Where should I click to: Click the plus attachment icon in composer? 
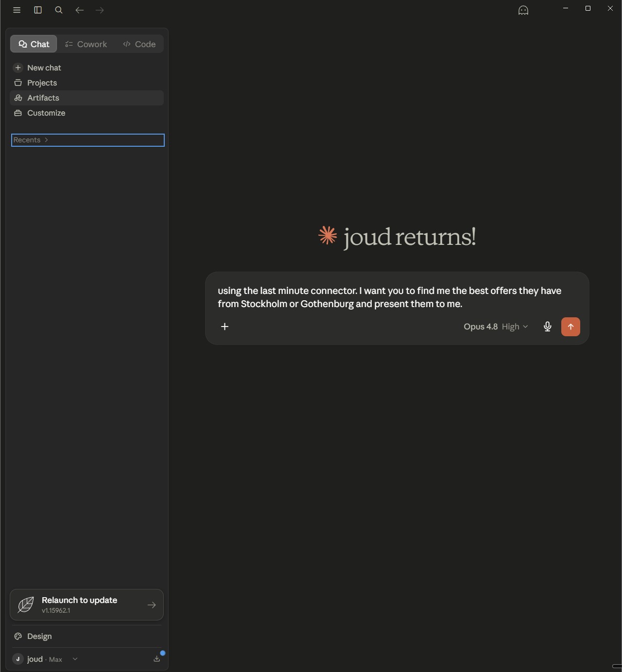point(225,327)
